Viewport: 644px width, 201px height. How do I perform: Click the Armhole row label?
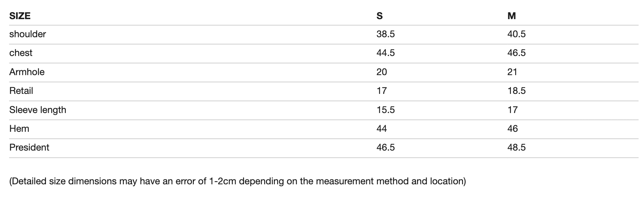[27, 72]
